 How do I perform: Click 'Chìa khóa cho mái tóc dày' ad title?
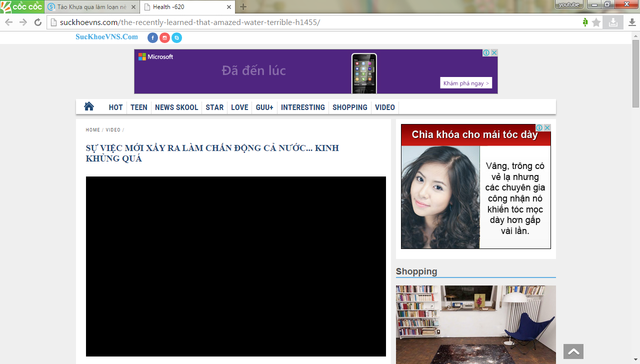[475, 134]
